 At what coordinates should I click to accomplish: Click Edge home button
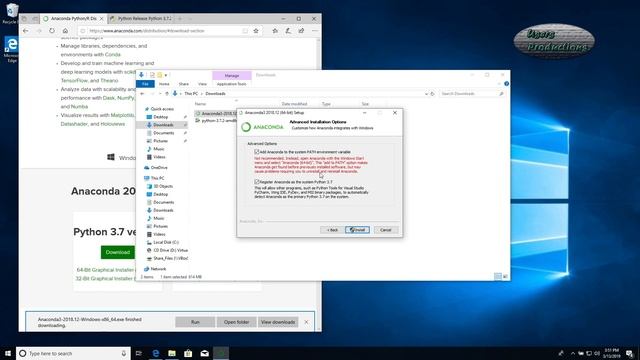tap(65, 31)
